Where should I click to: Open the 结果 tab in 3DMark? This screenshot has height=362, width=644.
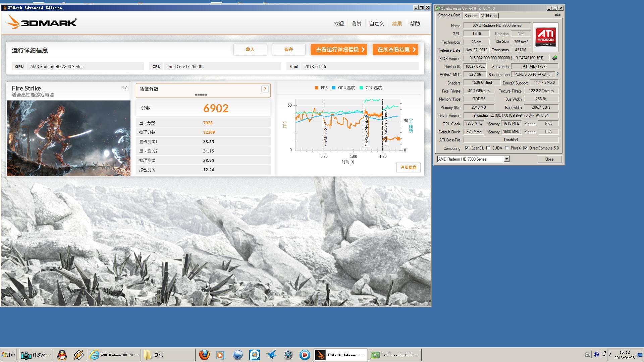tap(397, 23)
